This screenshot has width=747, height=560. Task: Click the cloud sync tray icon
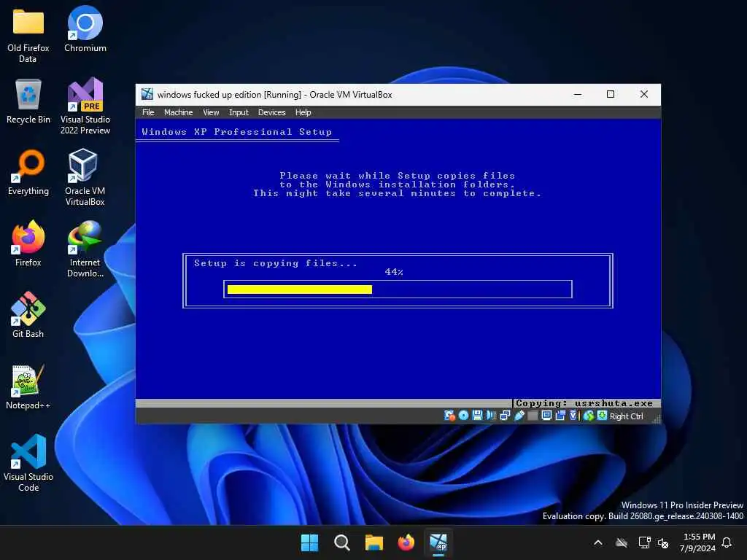click(x=622, y=542)
